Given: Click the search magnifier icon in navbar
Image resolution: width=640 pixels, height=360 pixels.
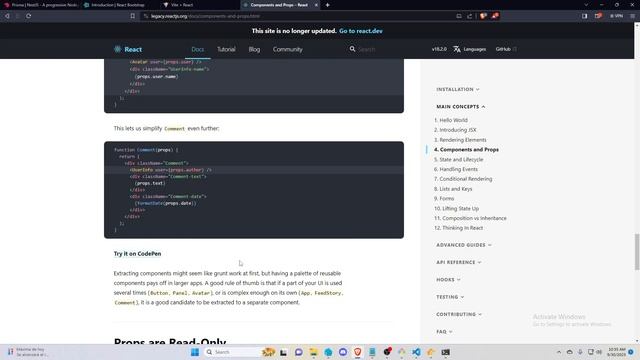Looking at the screenshot, I should (352, 49).
